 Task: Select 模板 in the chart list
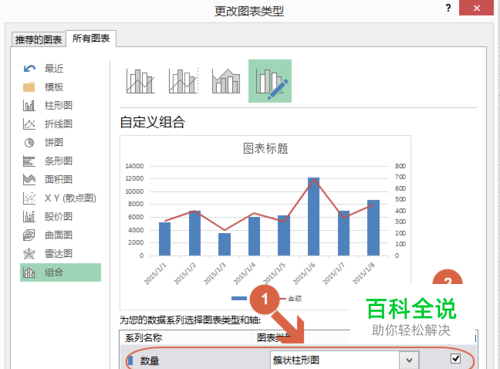tap(54, 87)
